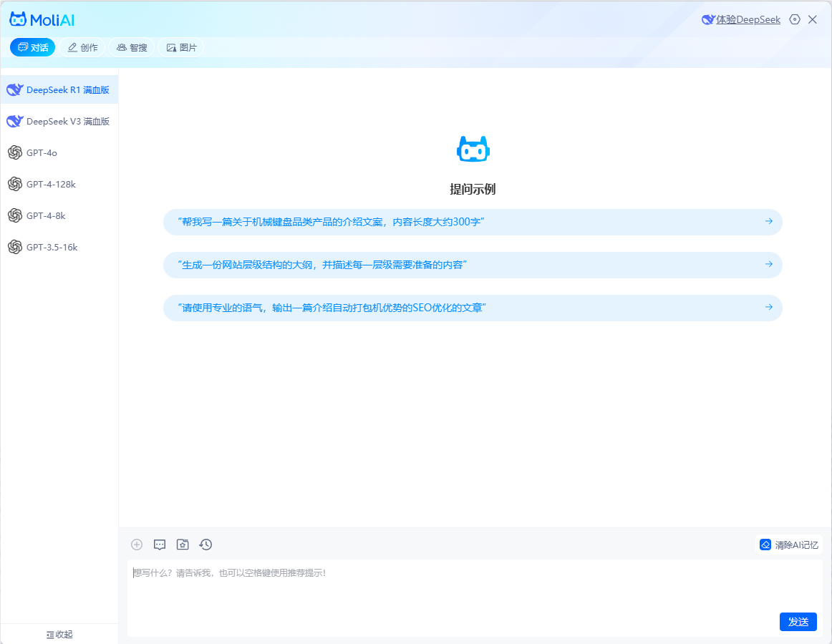832x644 pixels.
Task: Open the 体验DeepSeek link
Action: (x=747, y=19)
